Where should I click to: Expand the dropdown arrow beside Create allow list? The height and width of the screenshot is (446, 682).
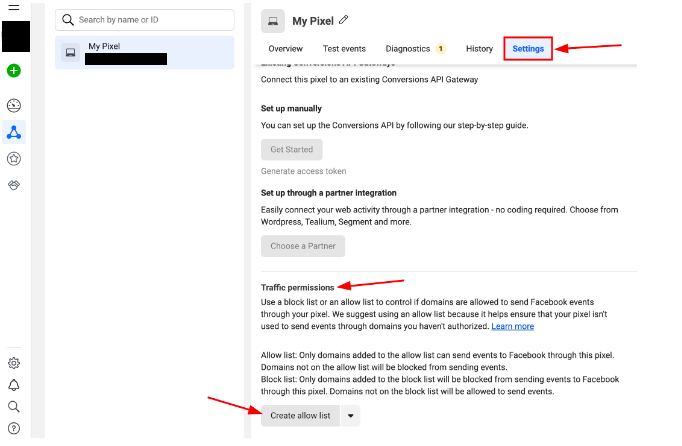(350, 415)
